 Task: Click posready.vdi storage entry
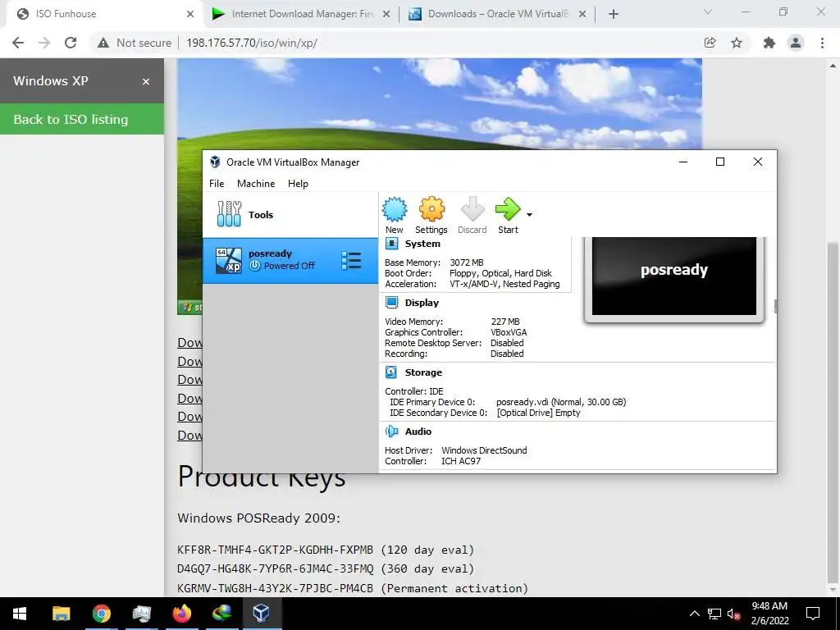coord(561,402)
